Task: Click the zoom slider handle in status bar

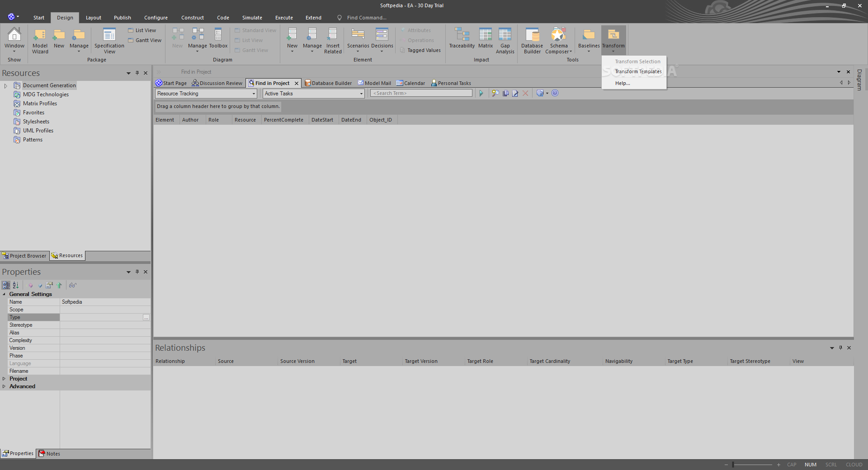Action: pyautogui.click(x=733, y=465)
